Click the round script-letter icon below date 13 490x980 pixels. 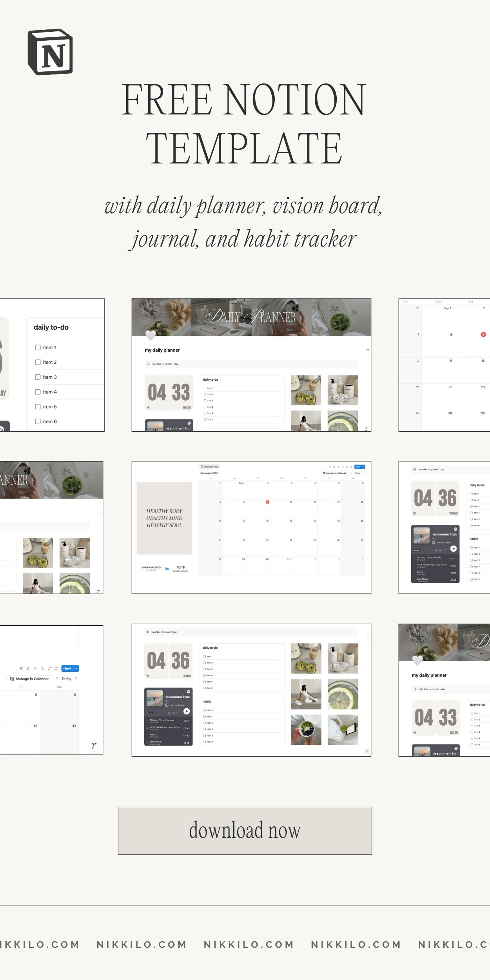94,746
